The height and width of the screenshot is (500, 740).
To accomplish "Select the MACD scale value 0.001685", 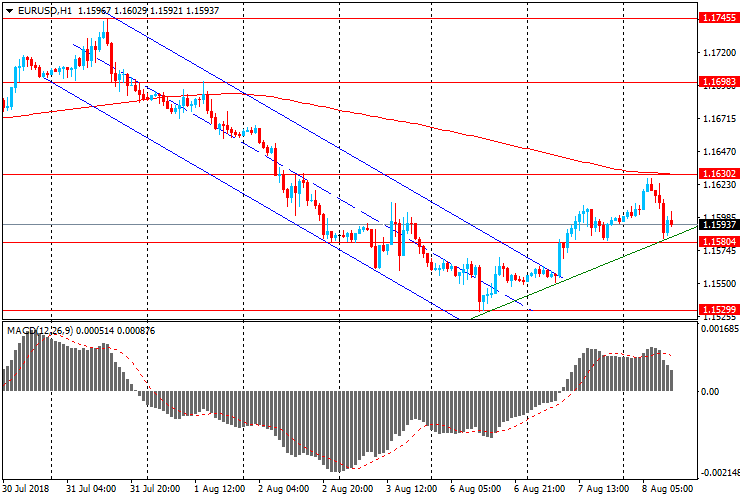I will pyautogui.click(x=719, y=329).
